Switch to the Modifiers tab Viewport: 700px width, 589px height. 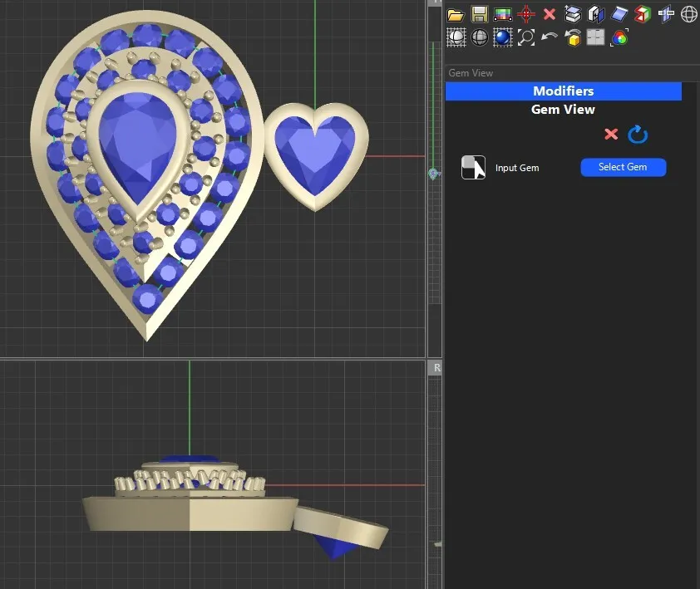(x=564, y=91)
